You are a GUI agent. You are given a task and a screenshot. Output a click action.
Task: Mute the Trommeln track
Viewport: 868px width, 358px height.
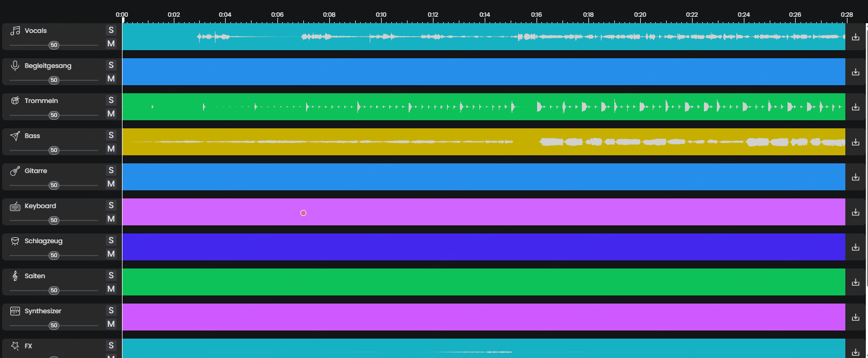[111, 114]
